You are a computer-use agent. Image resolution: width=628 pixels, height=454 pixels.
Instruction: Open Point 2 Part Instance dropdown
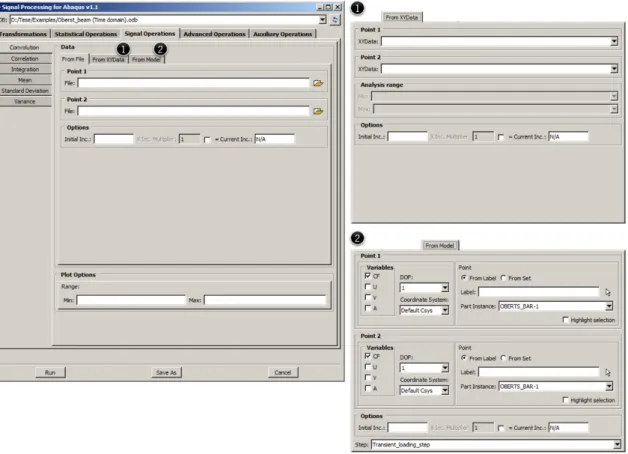pyautogui.click(x=609, y=386)
